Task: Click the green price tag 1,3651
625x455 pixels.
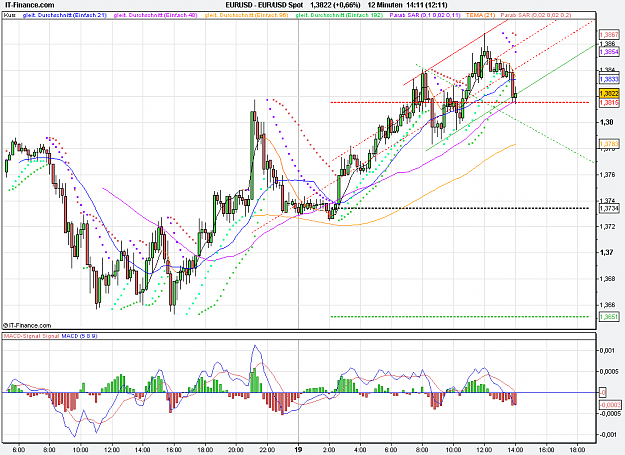Action: (x=609, y=317)
